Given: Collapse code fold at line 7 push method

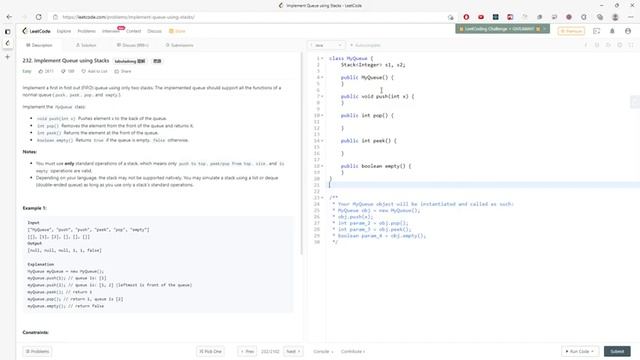Looking at the screenshot, I should tap(322, 96).
